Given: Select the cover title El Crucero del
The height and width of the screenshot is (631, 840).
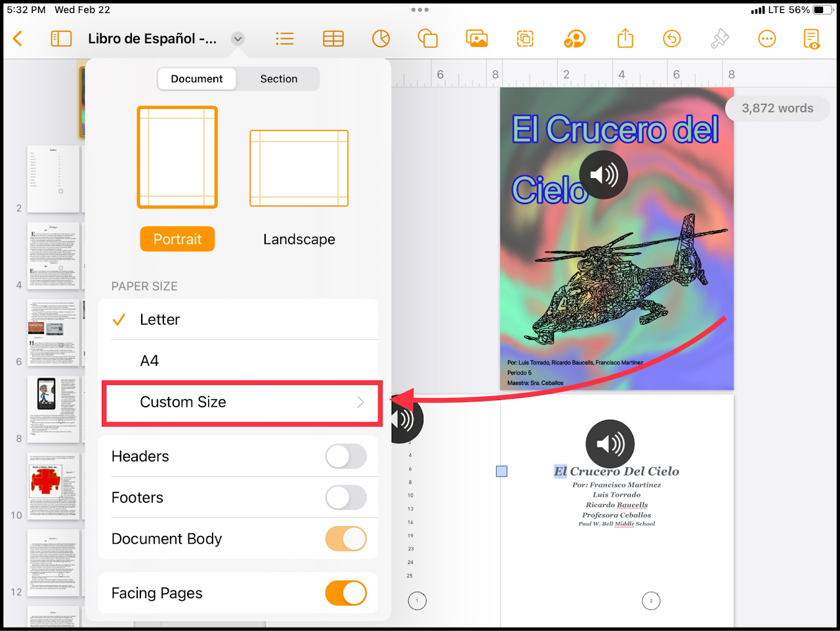Looking at the screenshot, I should [616, 129].
